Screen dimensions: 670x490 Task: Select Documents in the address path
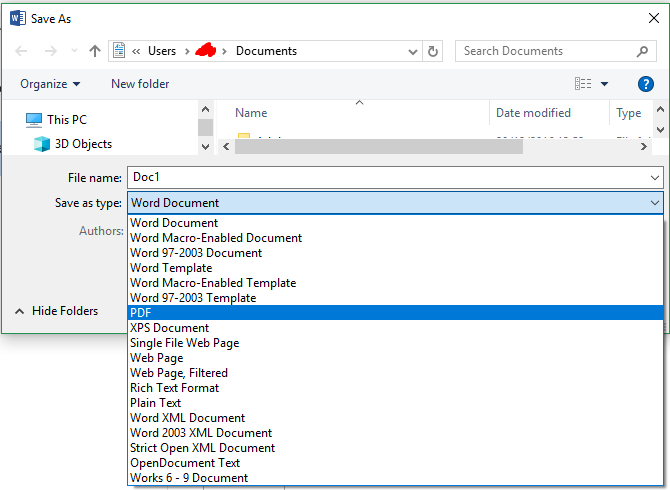[x=266, y=51]
